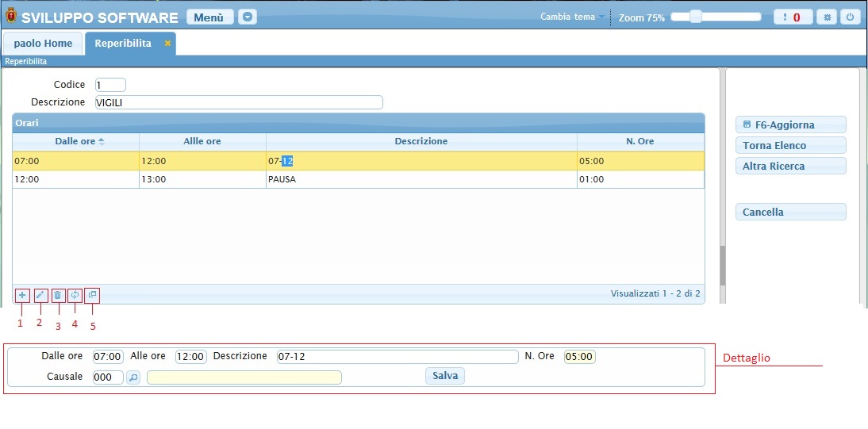The image size is (868, 429).
Task: Open the Menù button
Action: [x=209, y=17]
